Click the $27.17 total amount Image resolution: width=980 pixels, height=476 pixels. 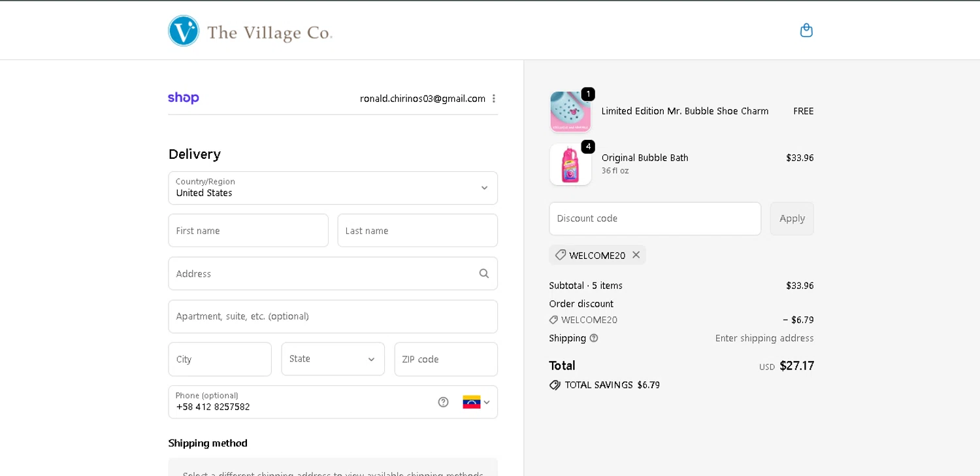pos(797,365)
